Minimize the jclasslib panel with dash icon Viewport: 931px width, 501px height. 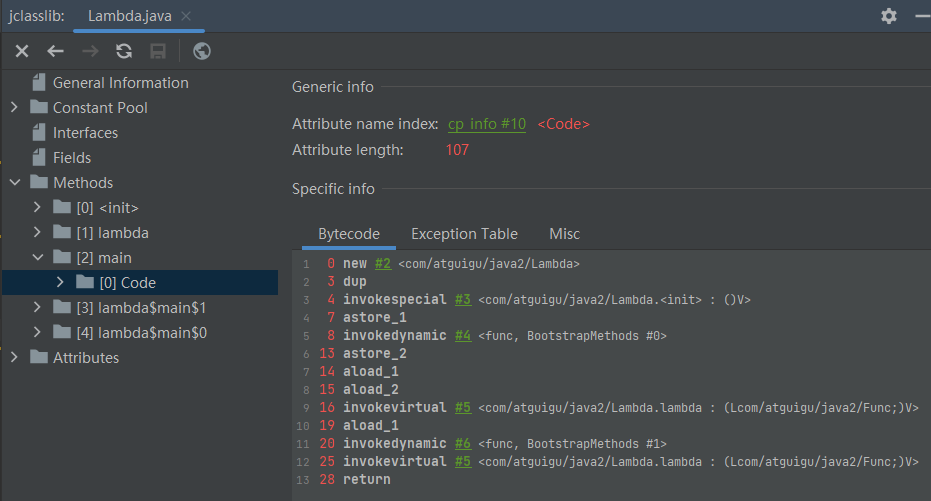(923, 16)
